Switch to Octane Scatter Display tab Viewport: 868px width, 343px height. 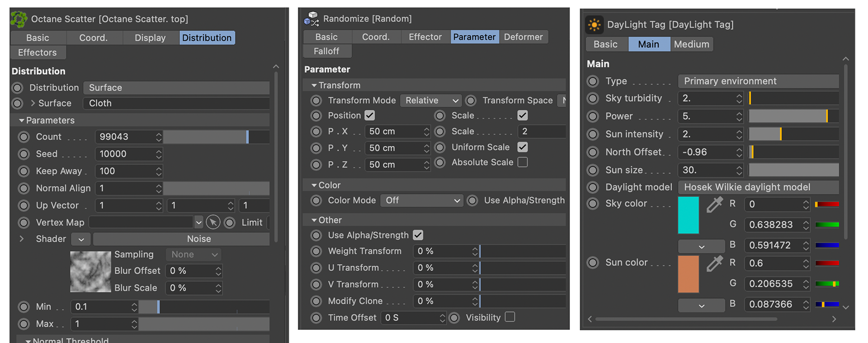pos(150,38)
